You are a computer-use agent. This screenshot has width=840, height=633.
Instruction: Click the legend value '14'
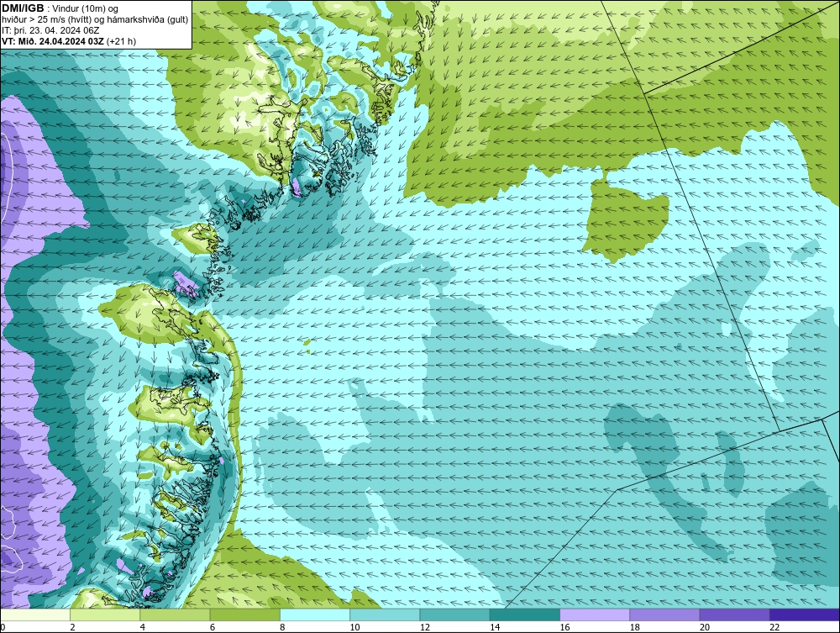495,627
